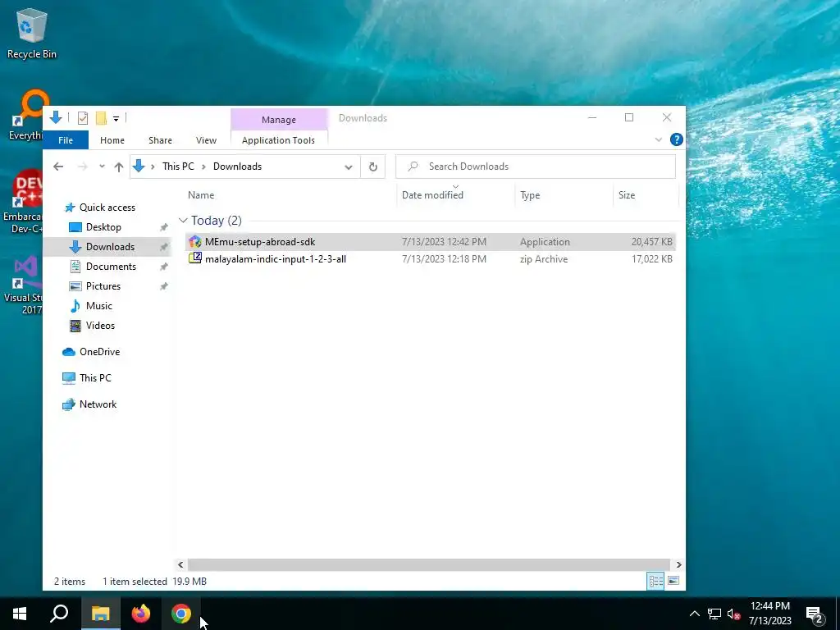Open the Recycle Bin desktop icon
840x630 pixels.
[32, 34]
